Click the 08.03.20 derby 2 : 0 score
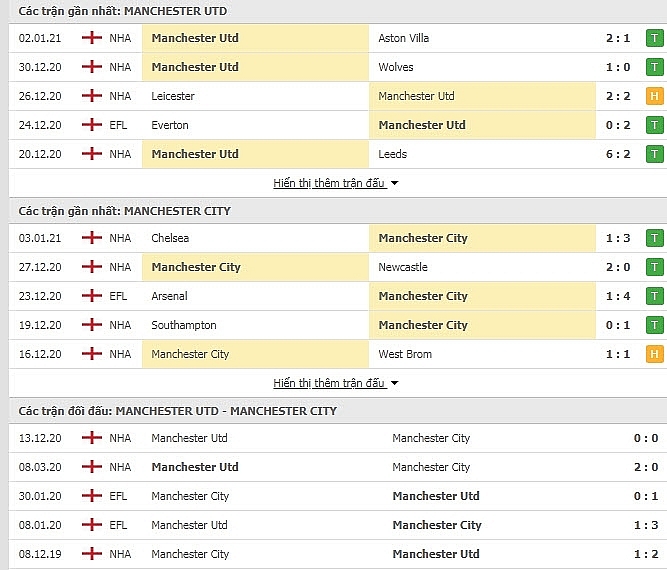Screen dimensions: 667x570 click(646, 467)
